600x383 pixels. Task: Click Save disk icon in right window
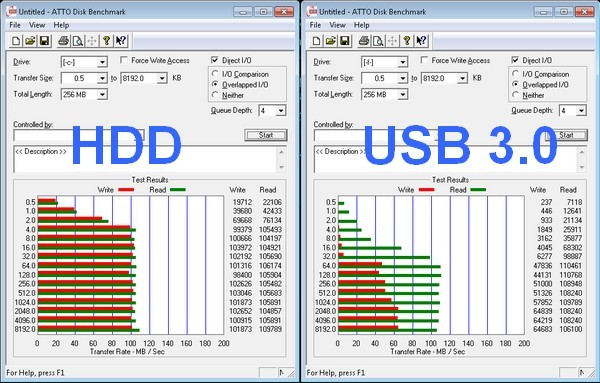click(x=345, y=41)
